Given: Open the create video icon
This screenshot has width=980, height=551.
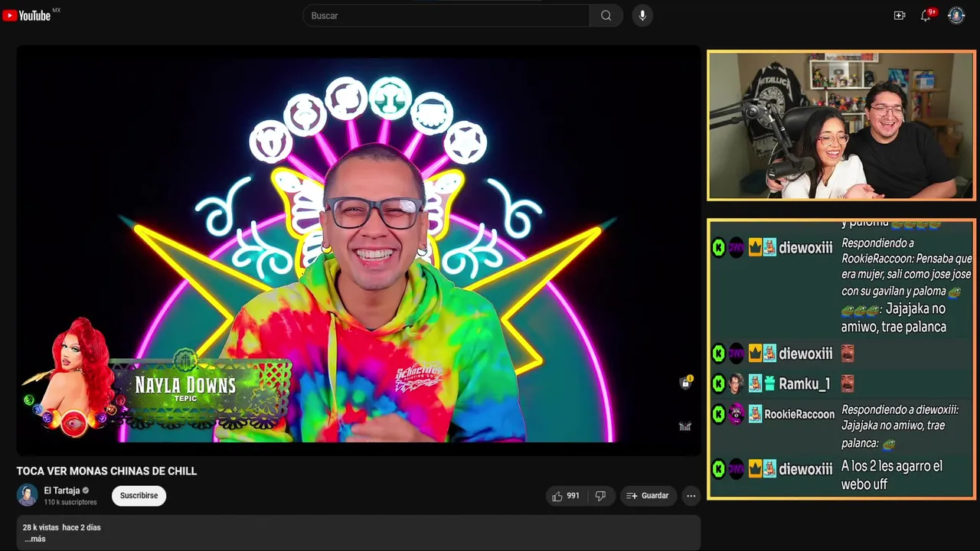Looking at the screenshot, I should pos(900,15).
